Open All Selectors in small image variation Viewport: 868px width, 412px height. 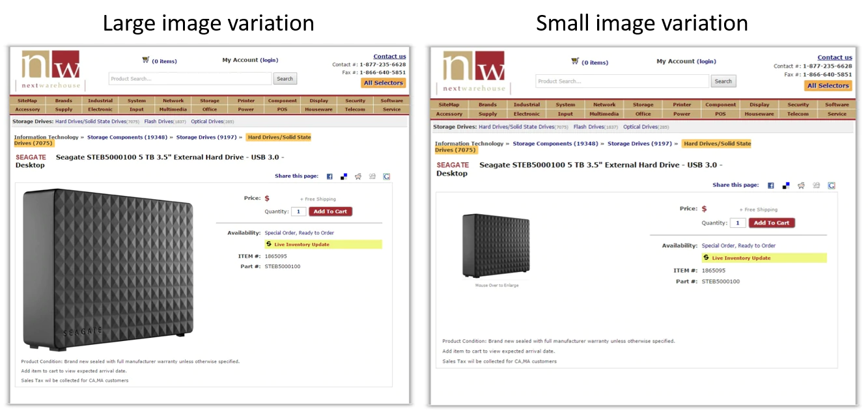tap(828, 86)
